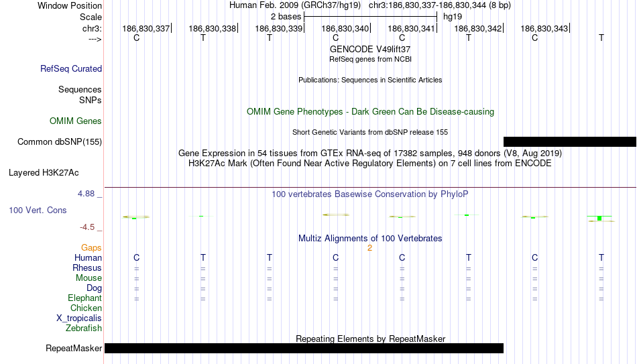Open the 100 Vert. Cons track label
Image resolution: width=637 pixels, height=364 pixels.
(x=38, y=210)
